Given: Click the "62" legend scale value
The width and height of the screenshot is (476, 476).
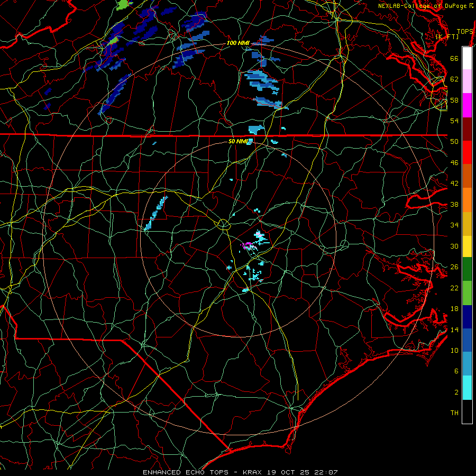Looking at the screenshot, I should 454,79.
